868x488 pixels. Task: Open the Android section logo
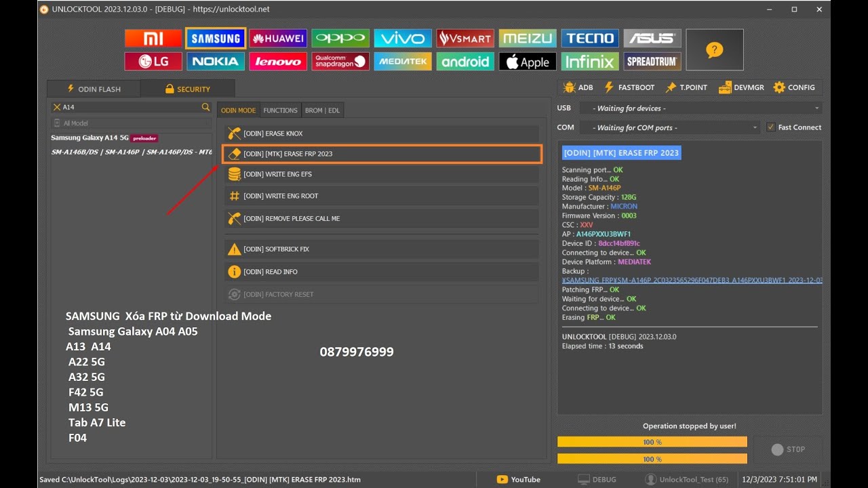[465, 62]
